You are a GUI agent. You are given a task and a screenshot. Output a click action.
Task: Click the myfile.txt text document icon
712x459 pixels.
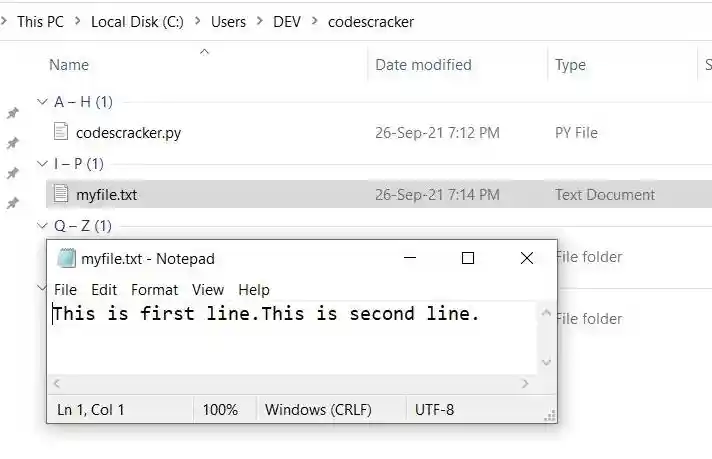[x=62, y=194]
